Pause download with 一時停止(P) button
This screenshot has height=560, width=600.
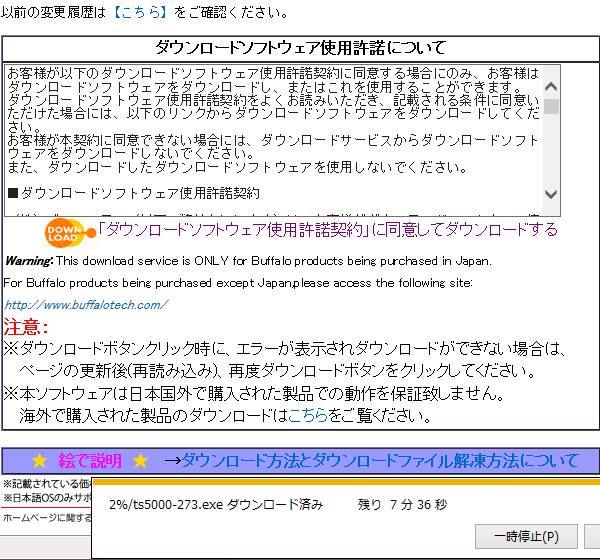click(526, 536)
